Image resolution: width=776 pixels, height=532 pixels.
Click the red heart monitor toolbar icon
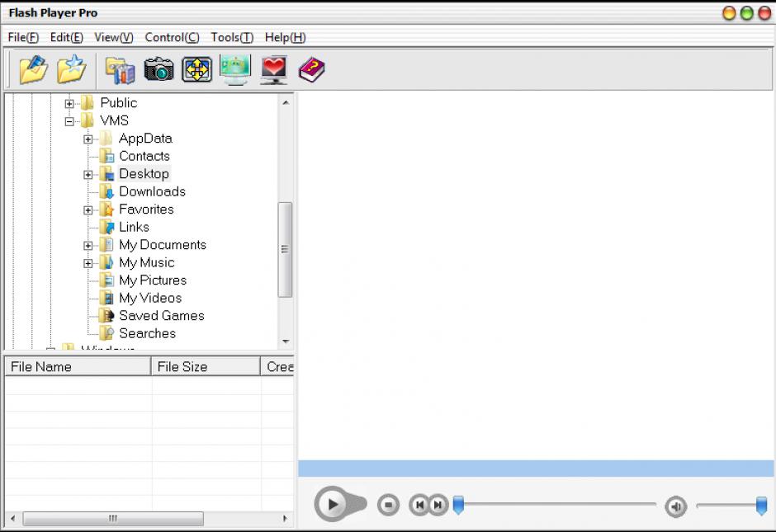click(273, 70)
